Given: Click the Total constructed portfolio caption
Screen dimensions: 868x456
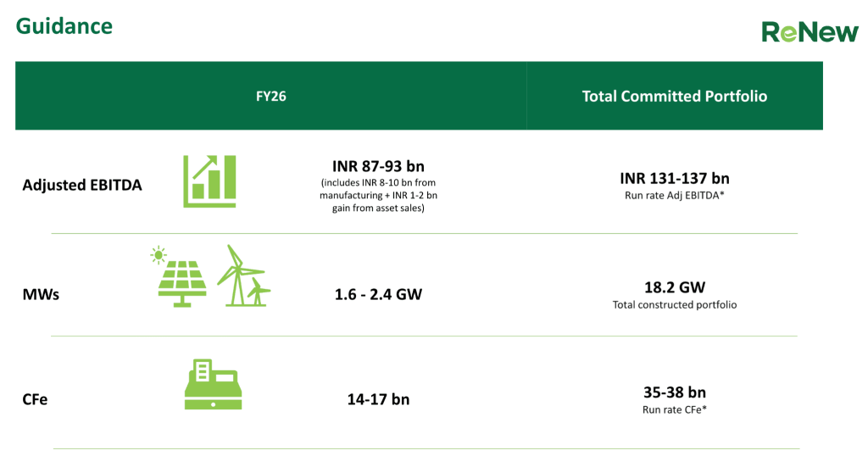Looking at the screenshot, I should pos(674,305).
